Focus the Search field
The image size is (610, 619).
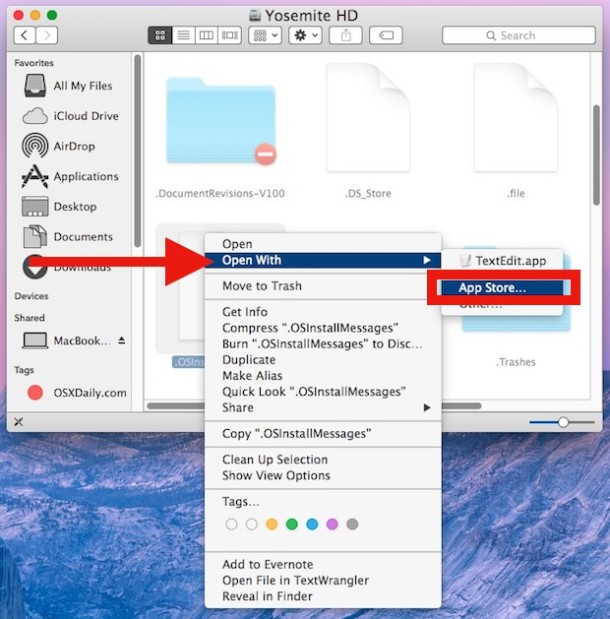coord(519,36)
